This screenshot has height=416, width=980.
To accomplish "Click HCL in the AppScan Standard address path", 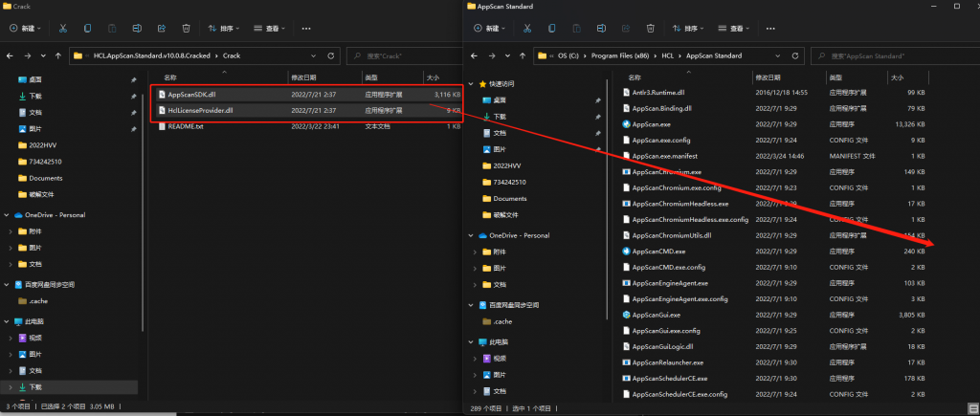I will 667,55.
